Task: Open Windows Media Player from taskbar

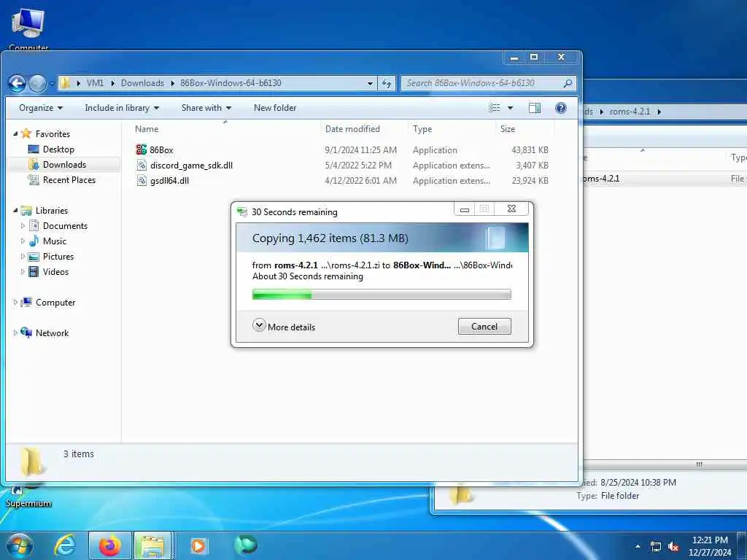Action: [198, 545]
